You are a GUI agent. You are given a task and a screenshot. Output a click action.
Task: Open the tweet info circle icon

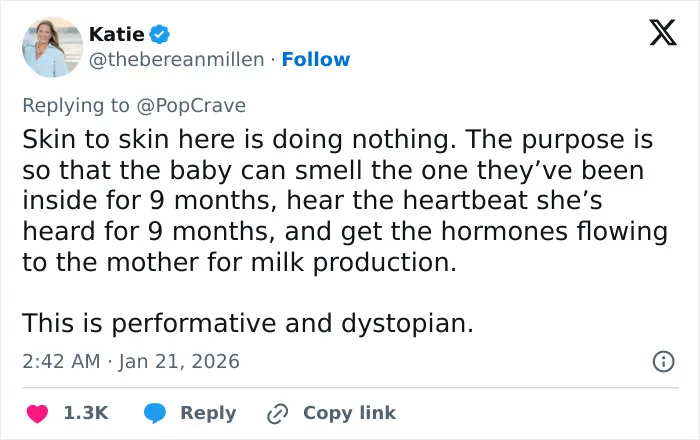[x=663, y=361]
